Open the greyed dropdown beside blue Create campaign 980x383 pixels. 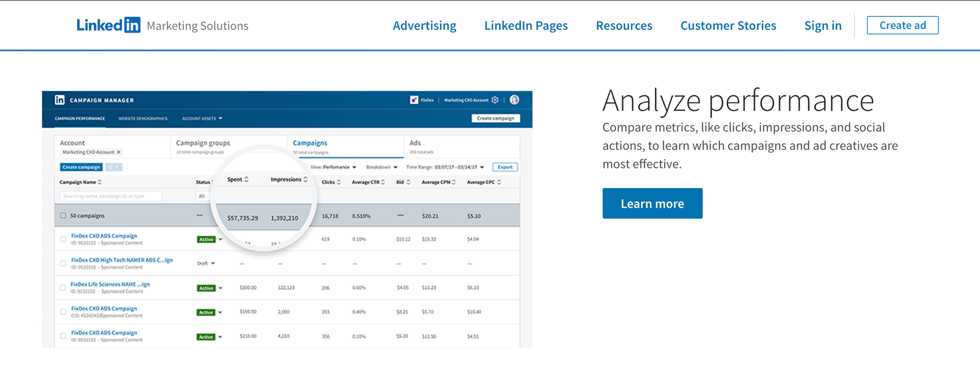point(114,167)
